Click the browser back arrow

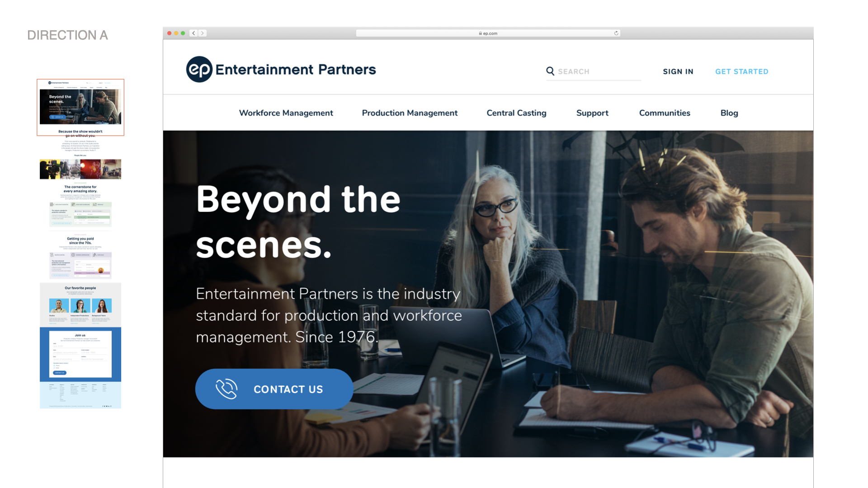click(x=193, y=33)
